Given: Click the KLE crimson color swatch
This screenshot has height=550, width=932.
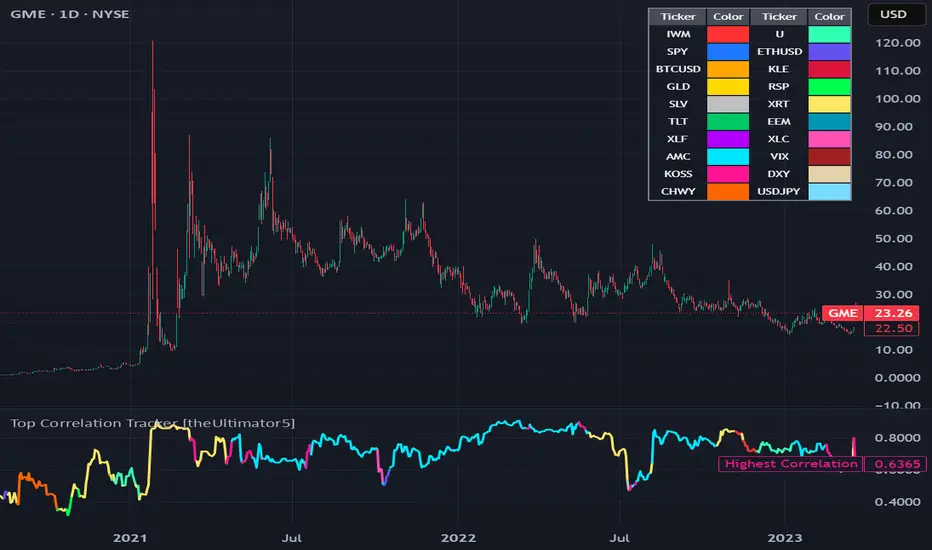Looking at the screenshot, I should pyautogui.click(x=829, y=69).
